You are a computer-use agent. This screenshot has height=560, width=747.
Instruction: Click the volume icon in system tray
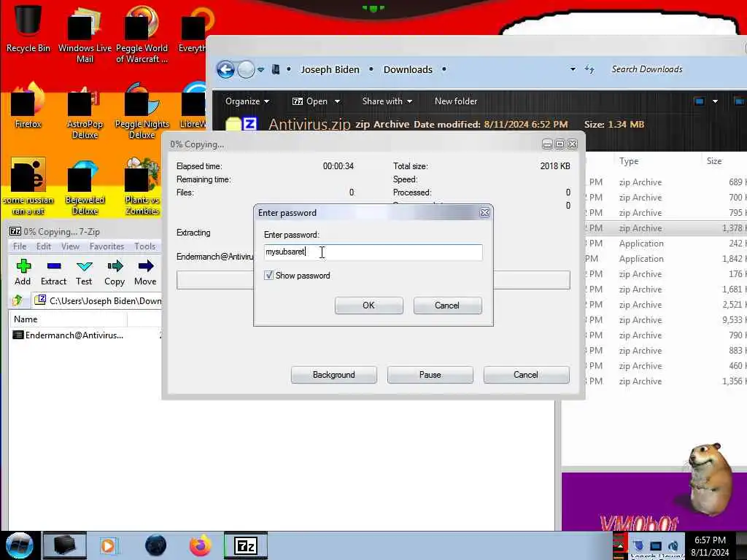(x=673, y=545)
